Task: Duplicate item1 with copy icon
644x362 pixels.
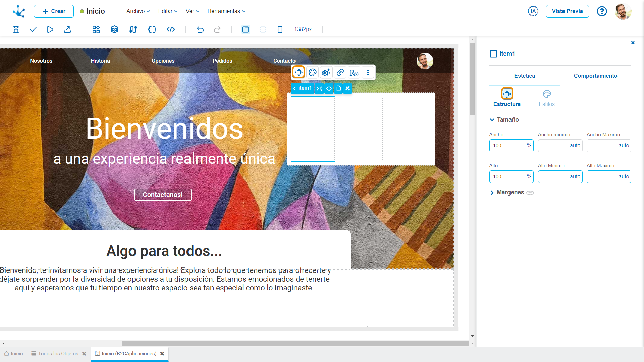Action: pyautogui.click(x=338, y=88)
